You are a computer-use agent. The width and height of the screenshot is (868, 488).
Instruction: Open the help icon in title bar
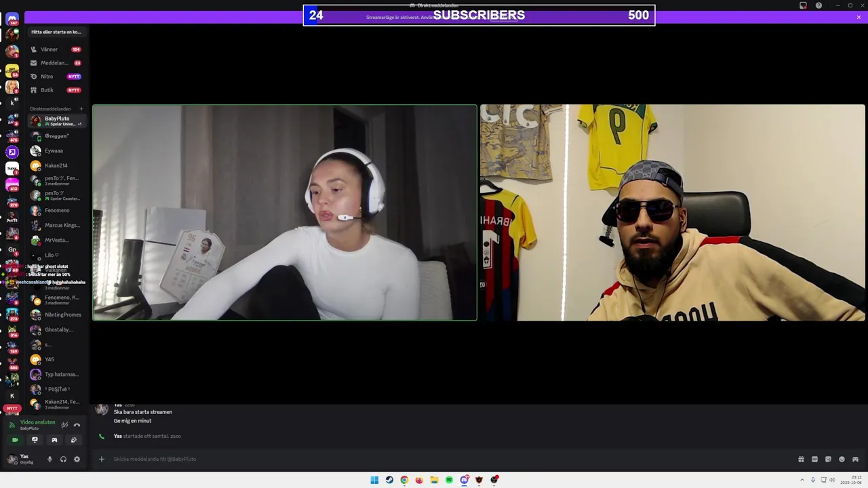tap(818, 5)
